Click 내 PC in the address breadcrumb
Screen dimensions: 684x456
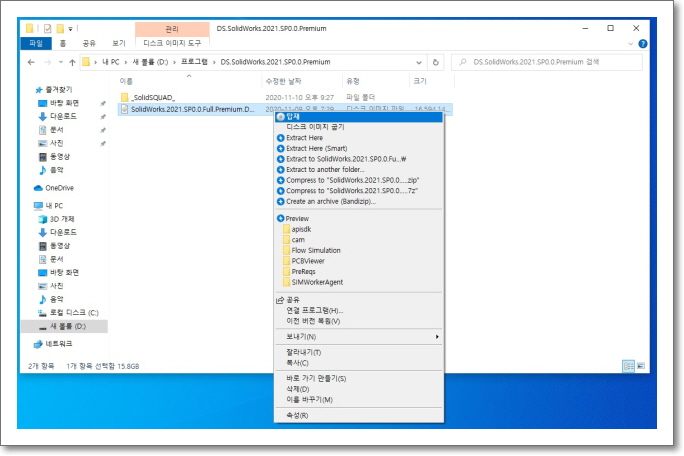(x=110, y=62)
